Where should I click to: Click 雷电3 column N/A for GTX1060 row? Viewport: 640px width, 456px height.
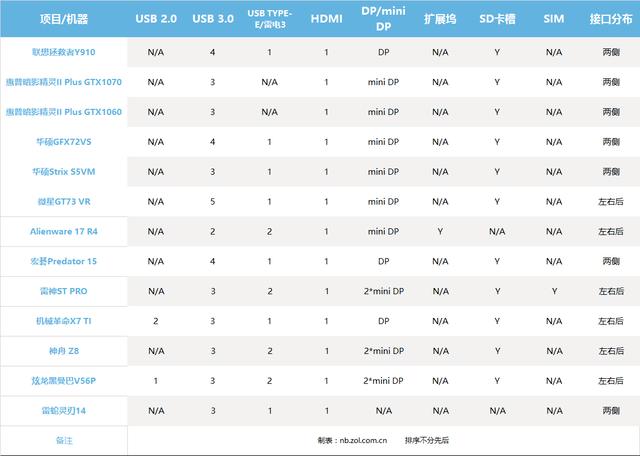coord(269,111)
